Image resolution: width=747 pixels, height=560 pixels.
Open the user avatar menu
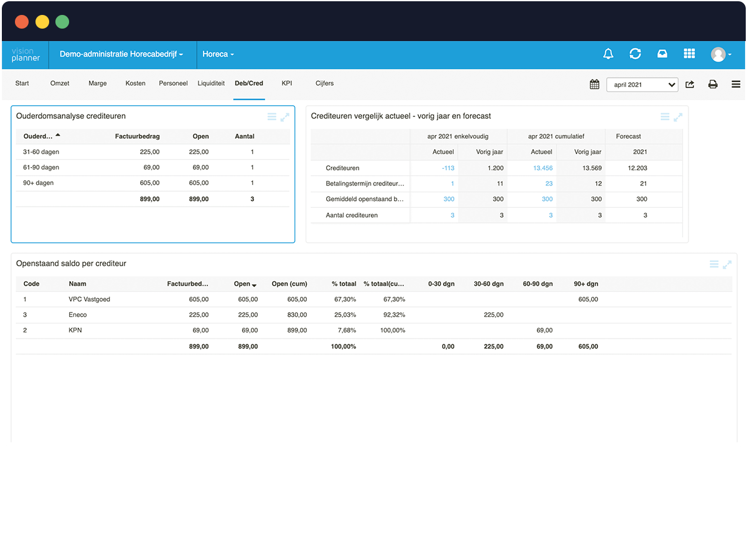tap(721, 55)
